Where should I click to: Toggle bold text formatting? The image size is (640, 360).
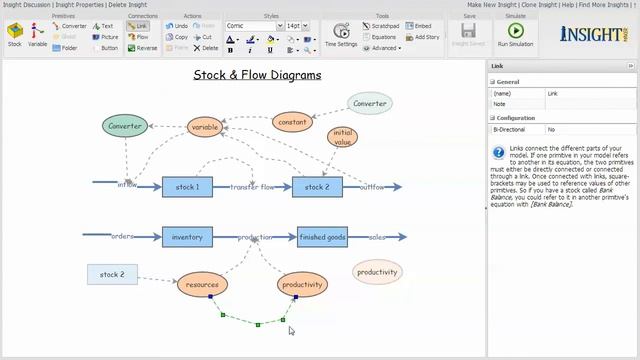[x=230, y=50]
